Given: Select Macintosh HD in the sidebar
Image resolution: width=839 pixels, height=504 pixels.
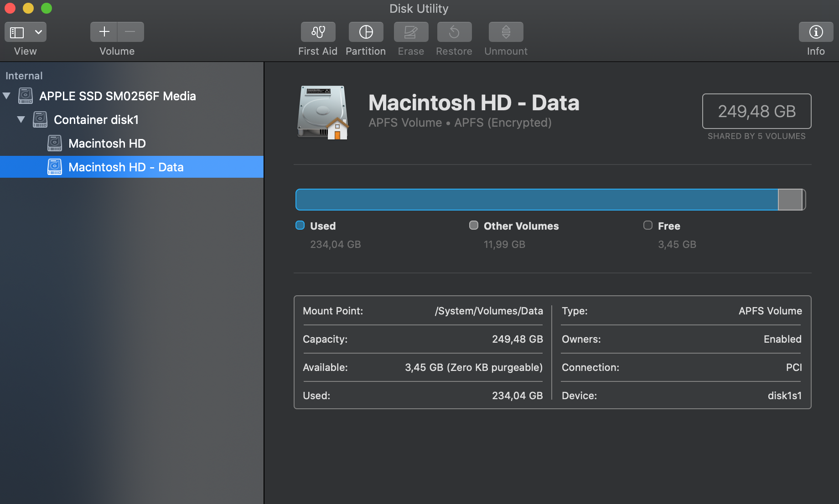Looking at the screenshot, I should pos(107,143).
